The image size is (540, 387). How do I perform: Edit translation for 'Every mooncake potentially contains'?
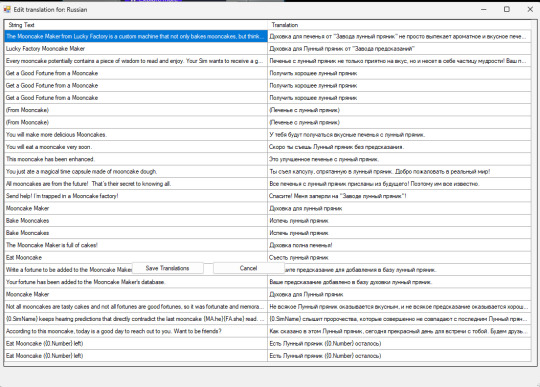399,61
